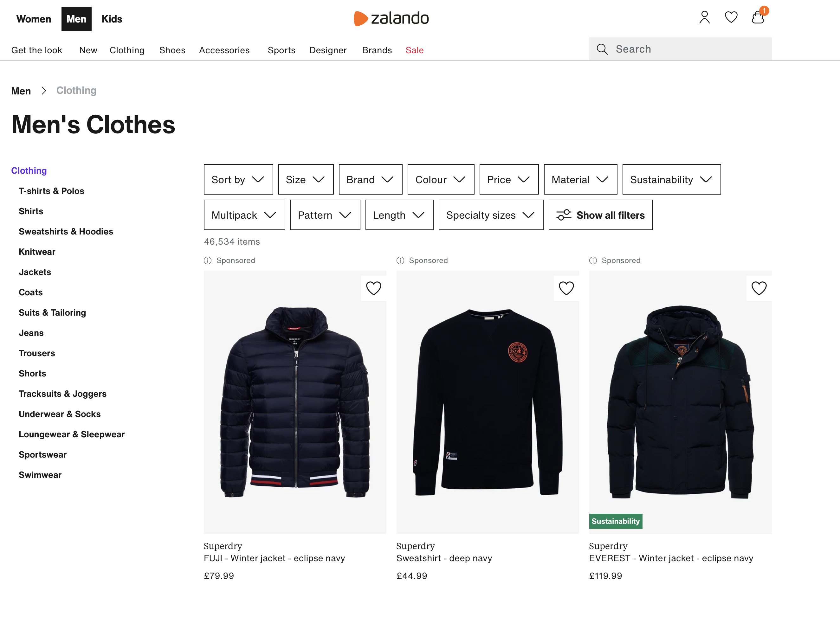Click info icon beside first Sponsored label
The width and height of the screenshot is (840, 623).
point(207,260)
